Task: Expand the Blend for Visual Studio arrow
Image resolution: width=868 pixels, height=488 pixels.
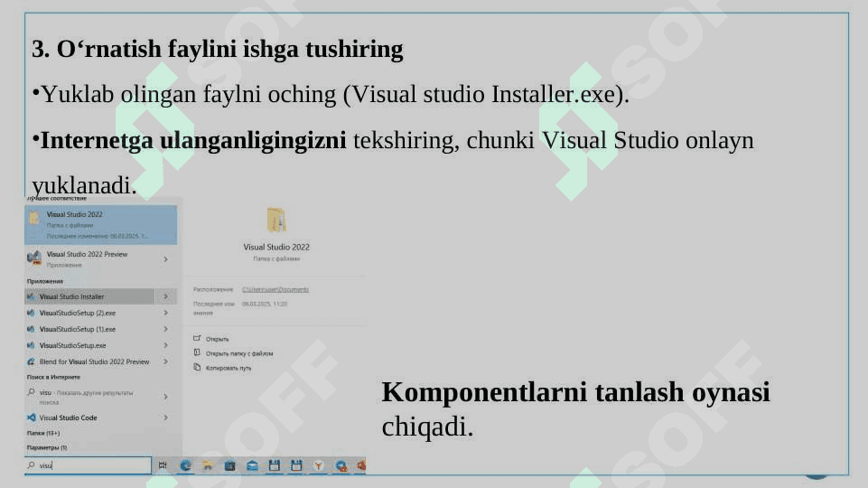Action: (x=165, y=361)
